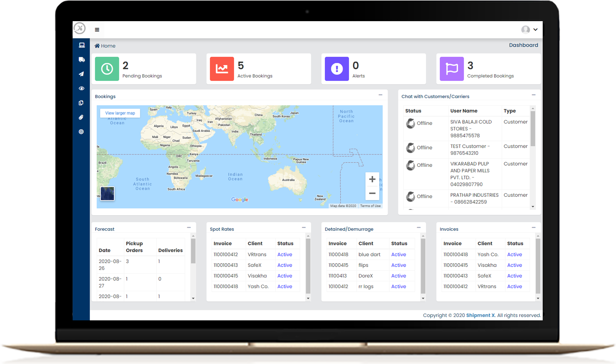
Task: Open Shipment X footer link
Action: click(x=480, y=315)
